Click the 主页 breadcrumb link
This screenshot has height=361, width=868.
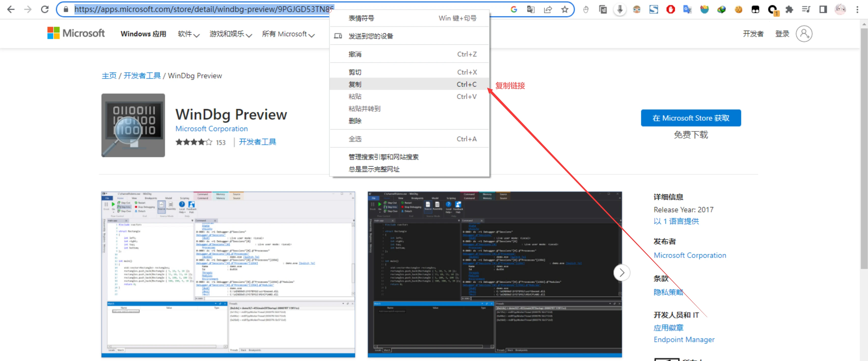109,75
